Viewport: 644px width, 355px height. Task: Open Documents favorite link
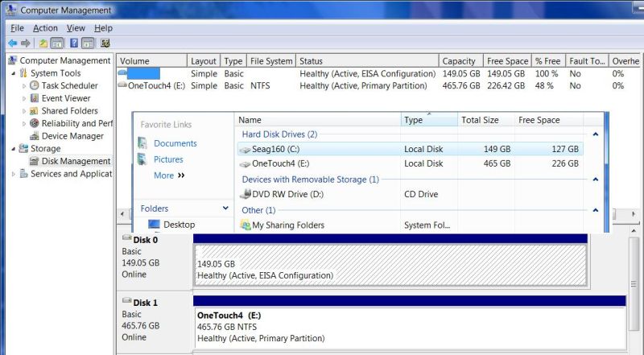(x=175, y=143)
